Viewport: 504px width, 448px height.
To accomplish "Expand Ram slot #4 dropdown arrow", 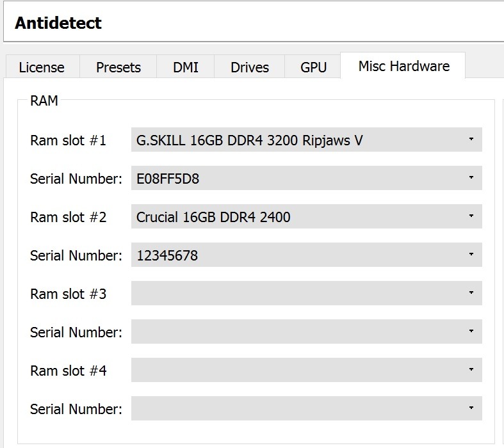I will 471,370.
